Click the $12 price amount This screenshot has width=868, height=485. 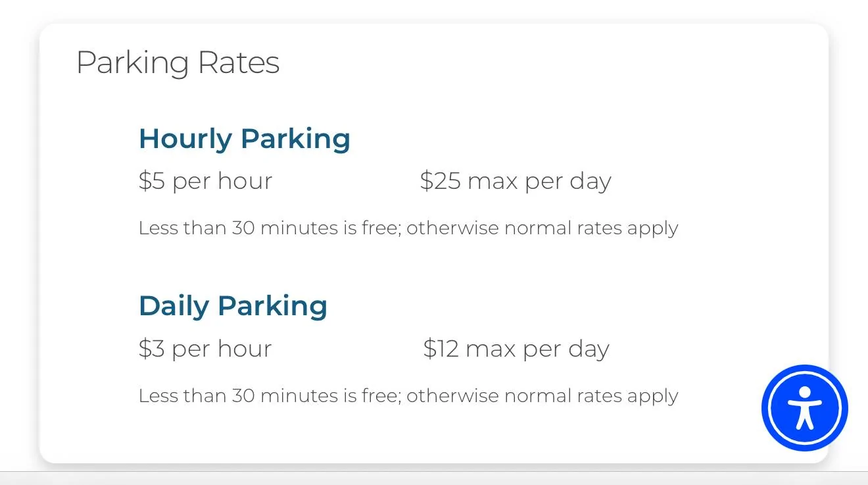click(x=441, y=349)
